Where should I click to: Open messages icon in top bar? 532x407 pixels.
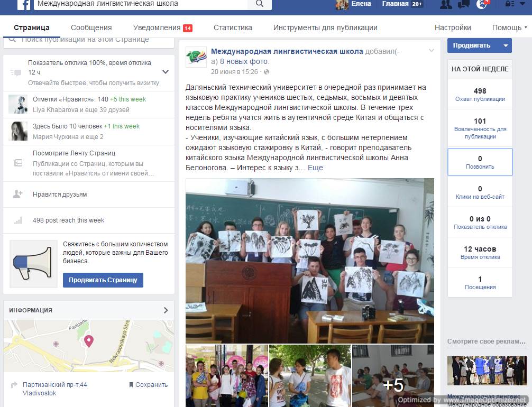[x=463, y=4]
